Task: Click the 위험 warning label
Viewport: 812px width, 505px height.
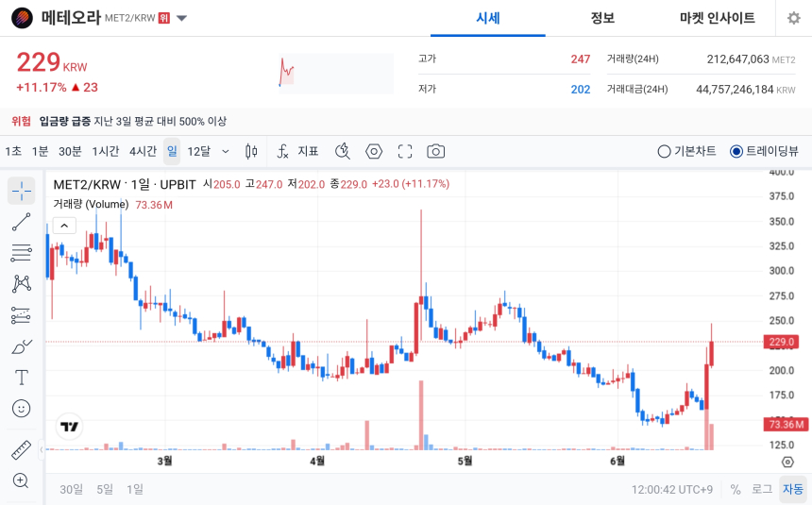Action: pyautogui.click(x=21, y=121)
